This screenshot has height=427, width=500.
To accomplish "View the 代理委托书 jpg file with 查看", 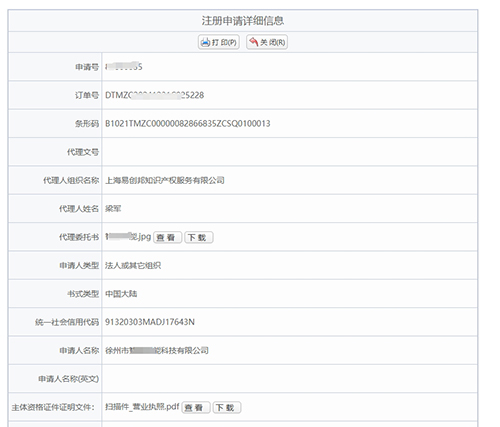I will [167, 237].
